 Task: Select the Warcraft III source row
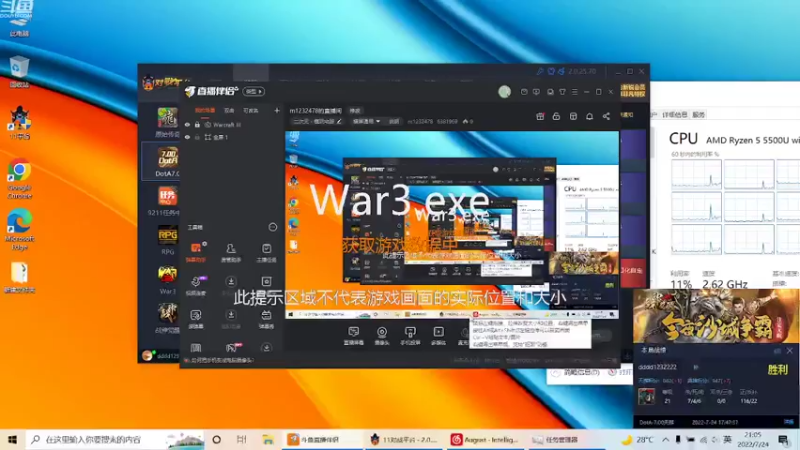tap(232, 125)
